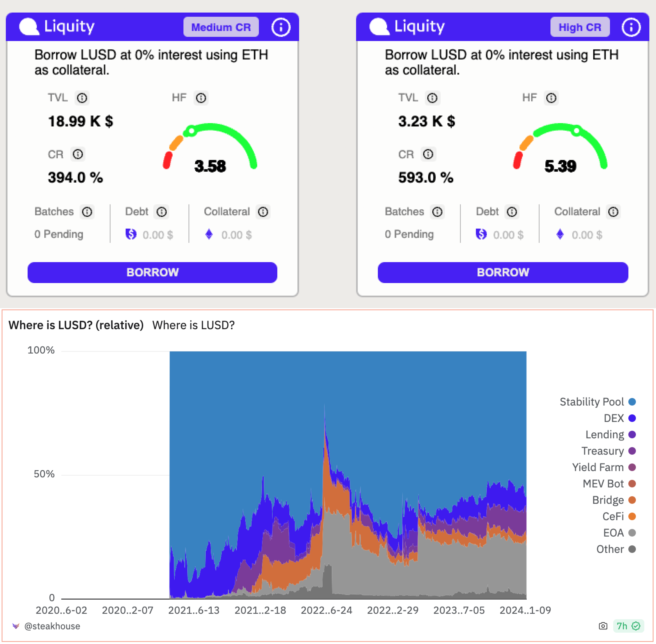656x644 pixels.
Task: Click the Bridge legend color dot
Action: point(632,500)
